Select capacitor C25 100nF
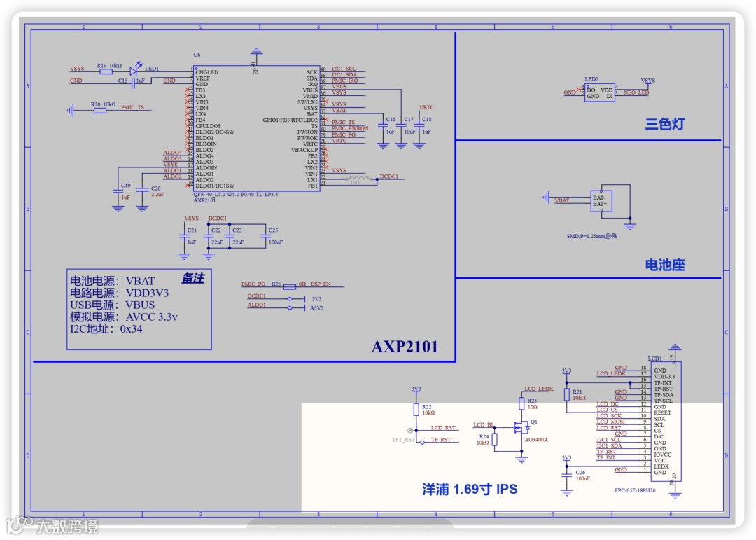This screenshot has height=540, width=756. pyautogui.click(x=265, y=237)
